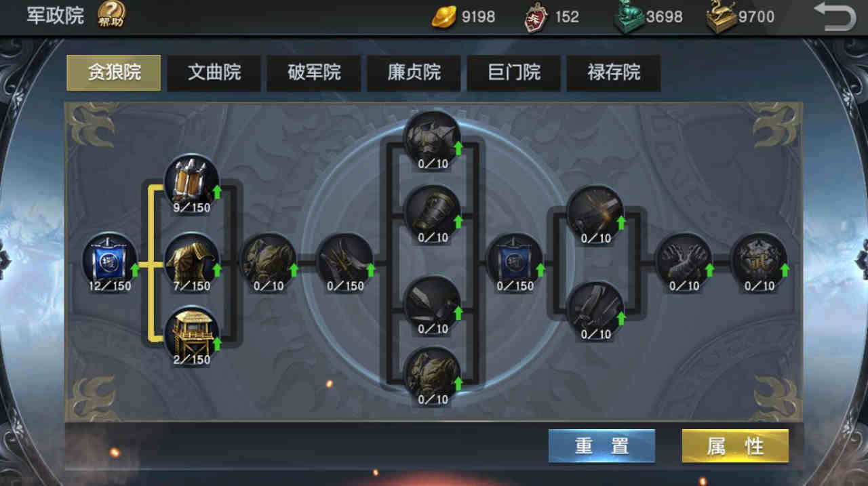The image size is (868, 486).
Task: Click the green upgrade arrow on the watchtower skill
Action: 217,344
